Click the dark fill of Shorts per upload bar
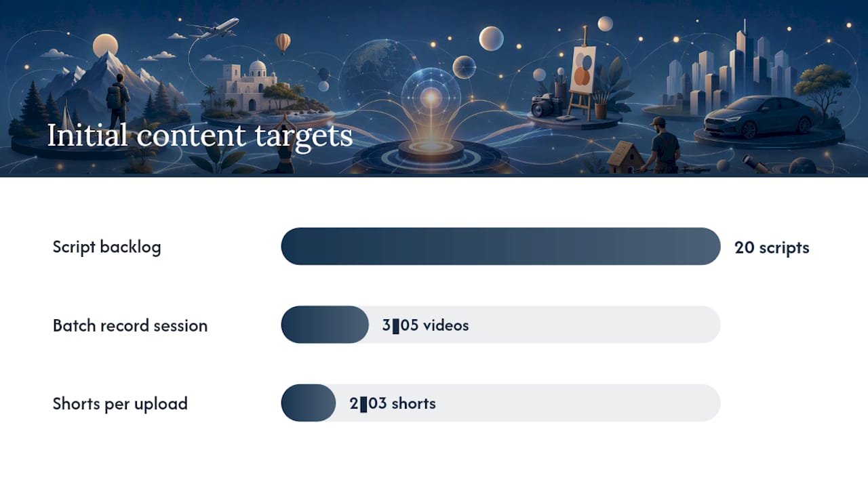This screenshot has width=868, height=488. click(x=309, y=403)
